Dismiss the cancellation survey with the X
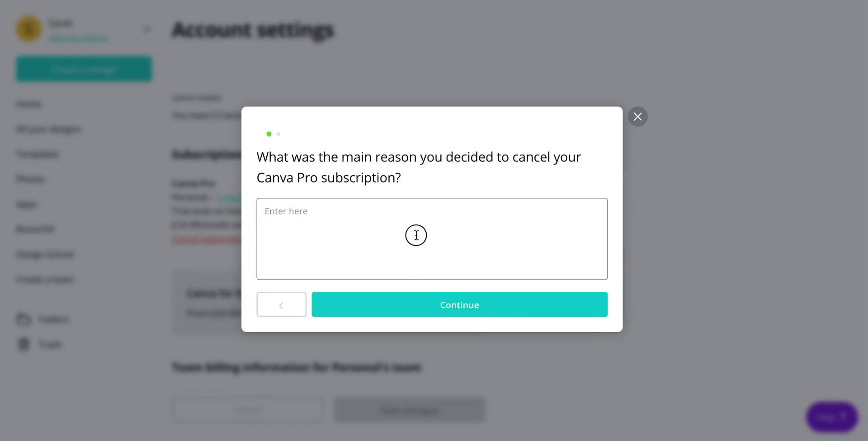The height and width of the screenshot is (441, 868). pos(637,117)
